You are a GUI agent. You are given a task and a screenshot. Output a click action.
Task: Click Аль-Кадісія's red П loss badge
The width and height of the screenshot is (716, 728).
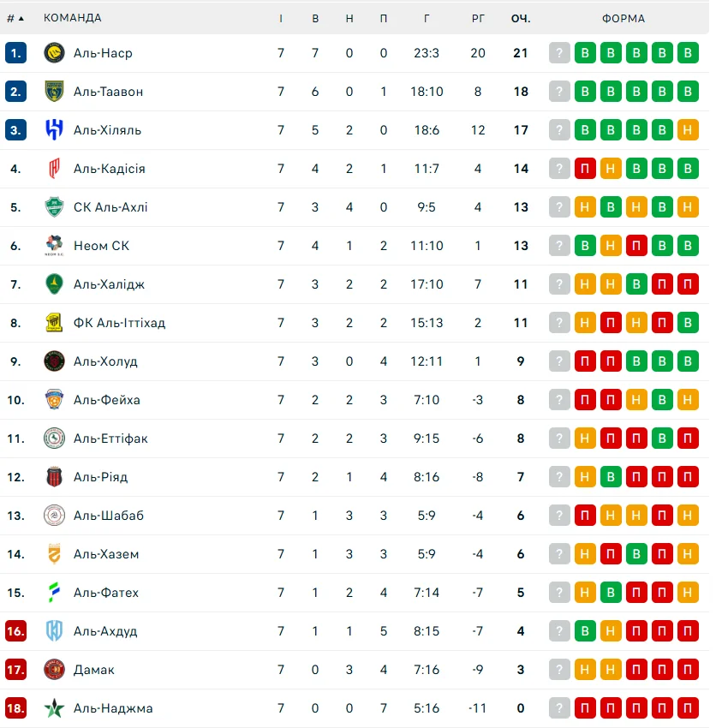click(585, 169)
